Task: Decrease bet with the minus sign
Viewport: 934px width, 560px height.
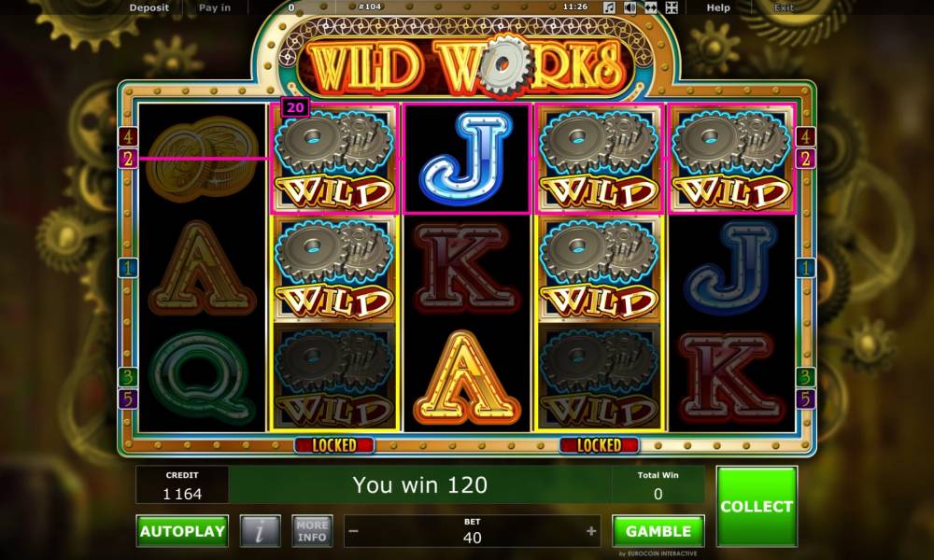Action: [353, 531]
